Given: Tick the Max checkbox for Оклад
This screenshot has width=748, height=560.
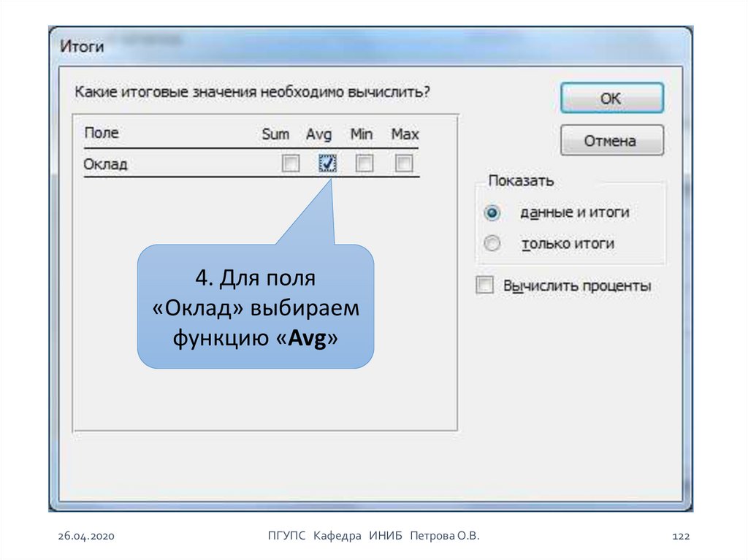Looking at the screenshot, I should 403,164.
